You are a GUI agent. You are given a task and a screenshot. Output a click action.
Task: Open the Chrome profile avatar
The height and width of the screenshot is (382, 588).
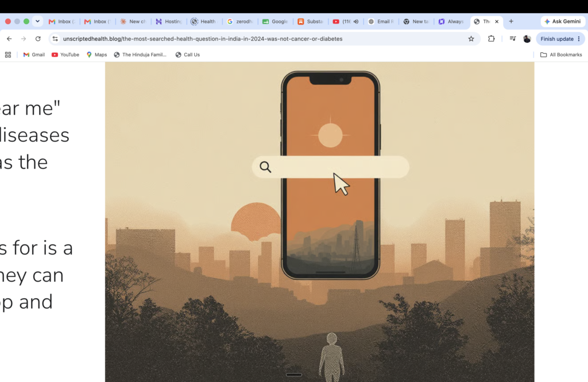tap(527, 38)
